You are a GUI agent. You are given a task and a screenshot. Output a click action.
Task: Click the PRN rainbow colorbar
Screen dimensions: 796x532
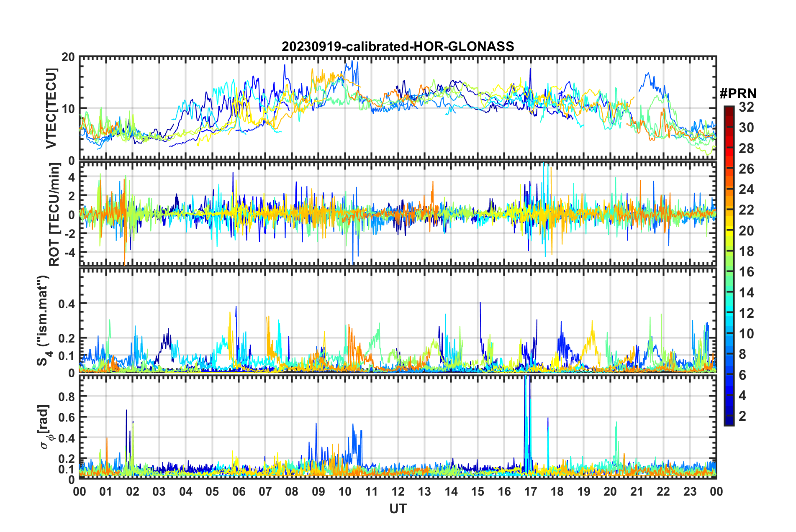(729, 266)
